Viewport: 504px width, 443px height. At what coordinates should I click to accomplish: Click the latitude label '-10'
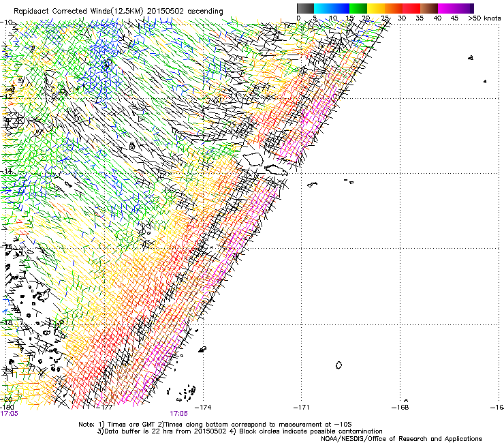pos(6,22)
